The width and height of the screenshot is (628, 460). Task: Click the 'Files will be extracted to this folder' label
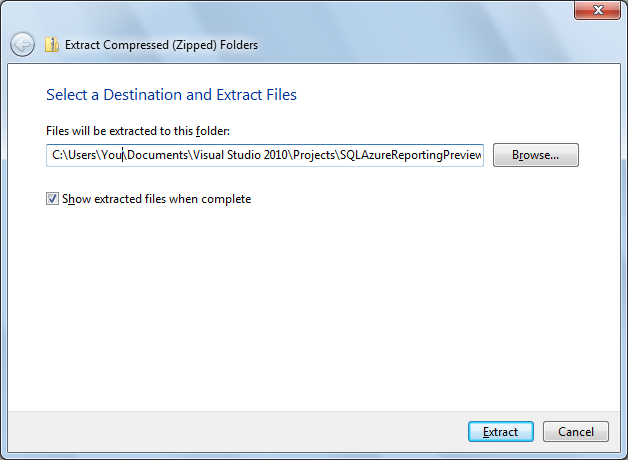click(138, 131)
